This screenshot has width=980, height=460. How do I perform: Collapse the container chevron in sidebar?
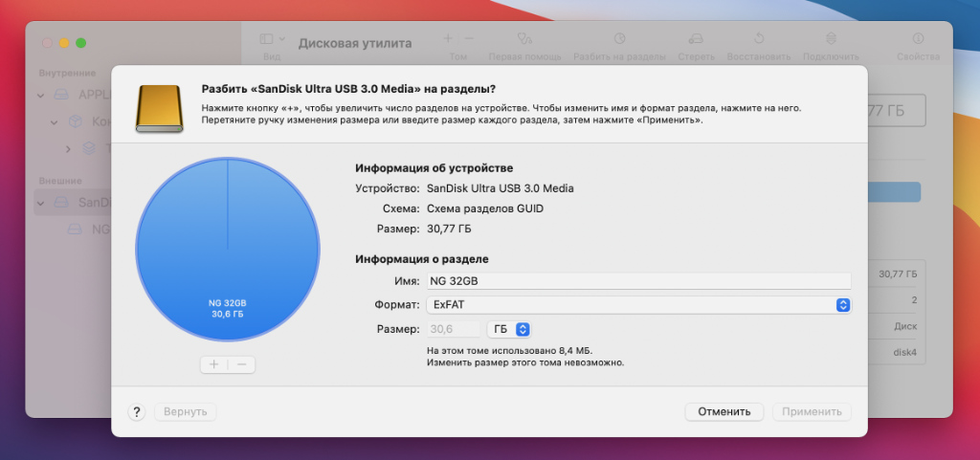[x=55, y=122]
